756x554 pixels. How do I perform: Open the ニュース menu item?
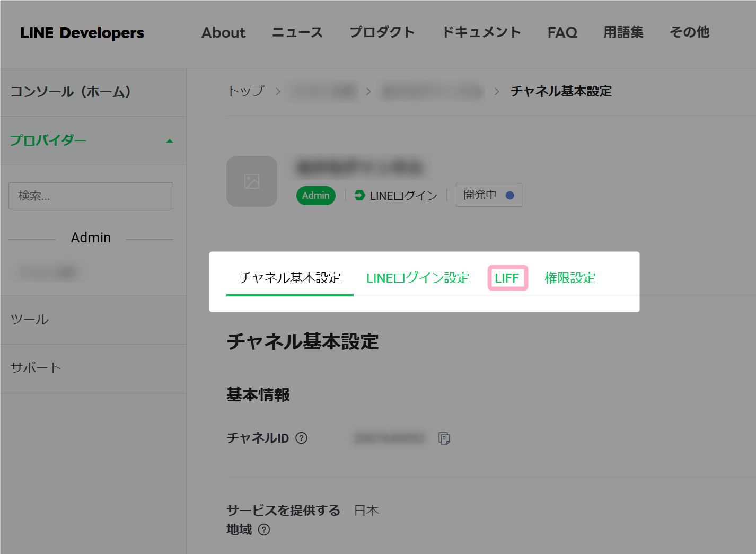(297, 32)
